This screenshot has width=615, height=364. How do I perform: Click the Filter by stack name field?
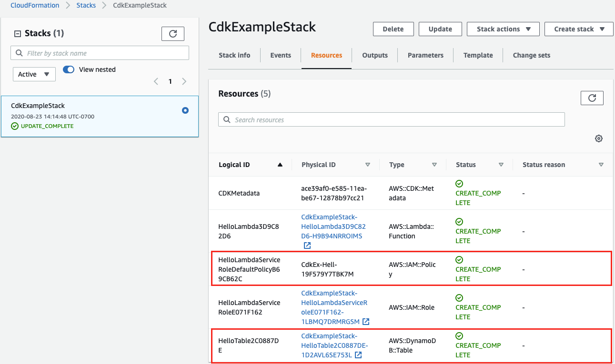[x=100, y=53]
